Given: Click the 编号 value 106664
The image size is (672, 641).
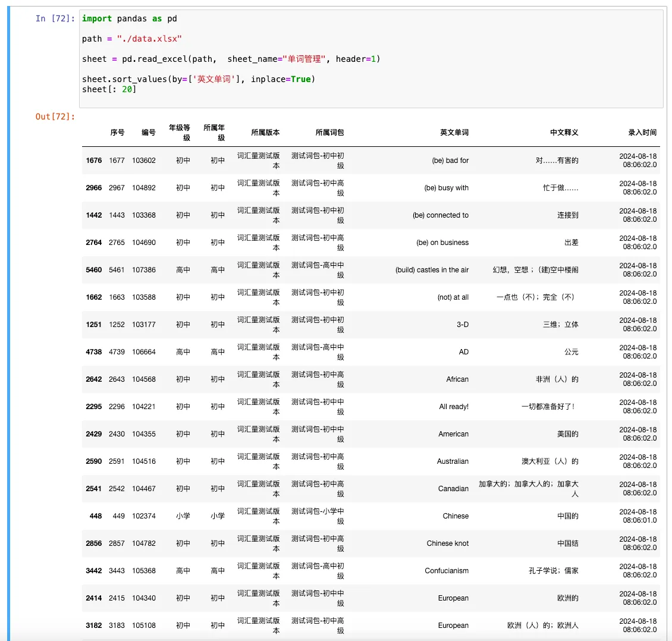Looking at the screenshot, I should tap(144, 352).
